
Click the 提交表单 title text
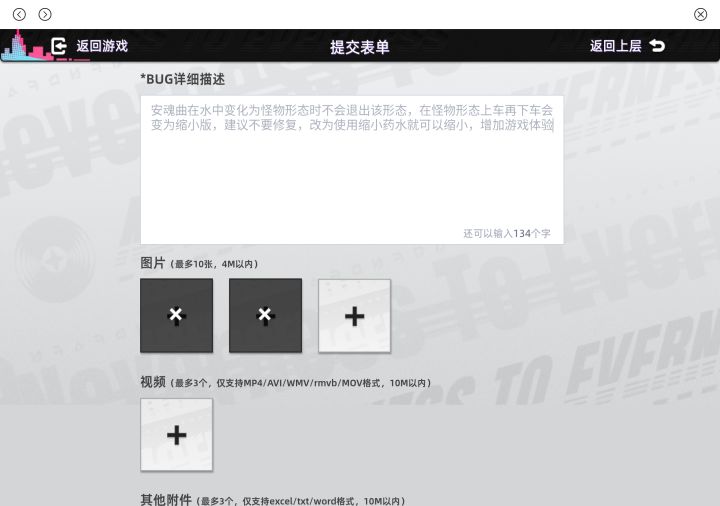click(x=360, y=47)
